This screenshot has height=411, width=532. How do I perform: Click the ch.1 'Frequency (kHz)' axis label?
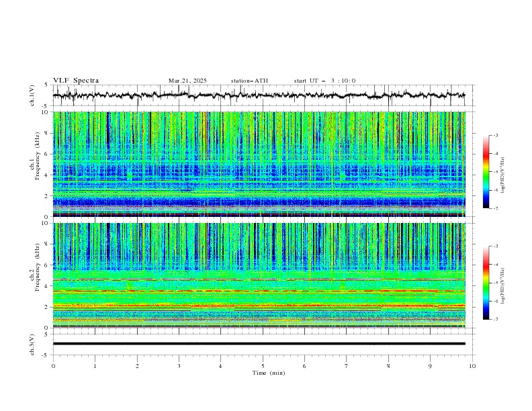pyautogui.click(x=37, y=155)
